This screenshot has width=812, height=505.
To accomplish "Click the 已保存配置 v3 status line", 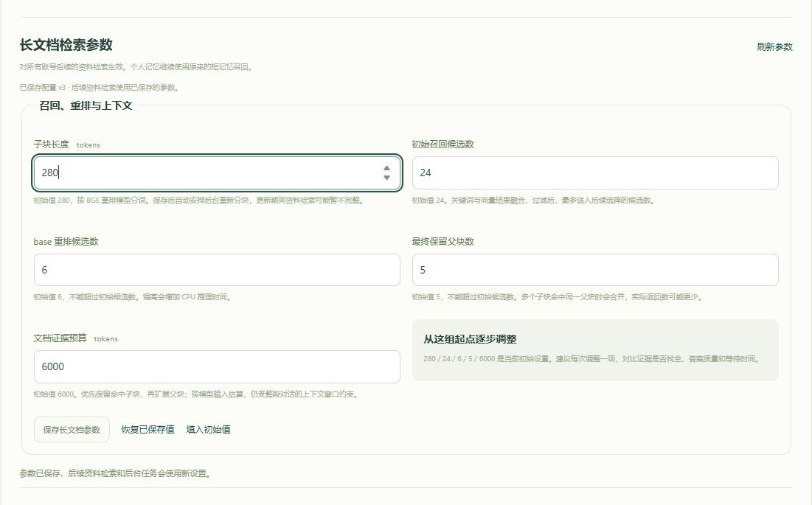I will pos(100,88).
